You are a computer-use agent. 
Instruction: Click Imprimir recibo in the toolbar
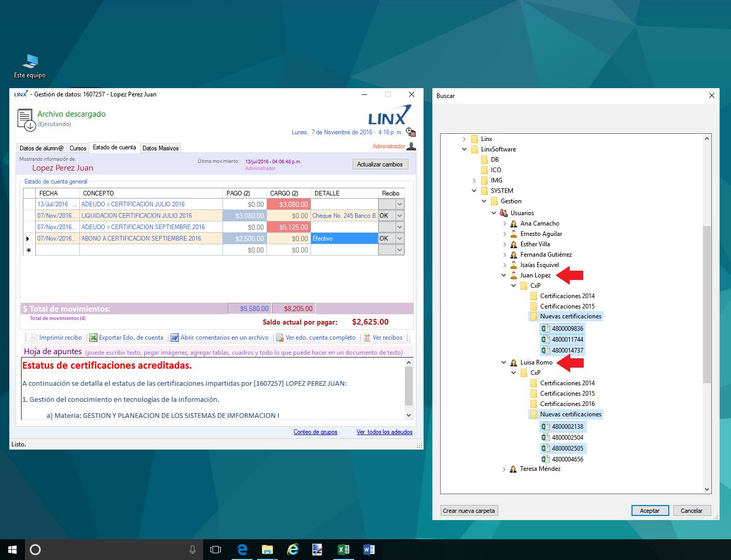56,338
